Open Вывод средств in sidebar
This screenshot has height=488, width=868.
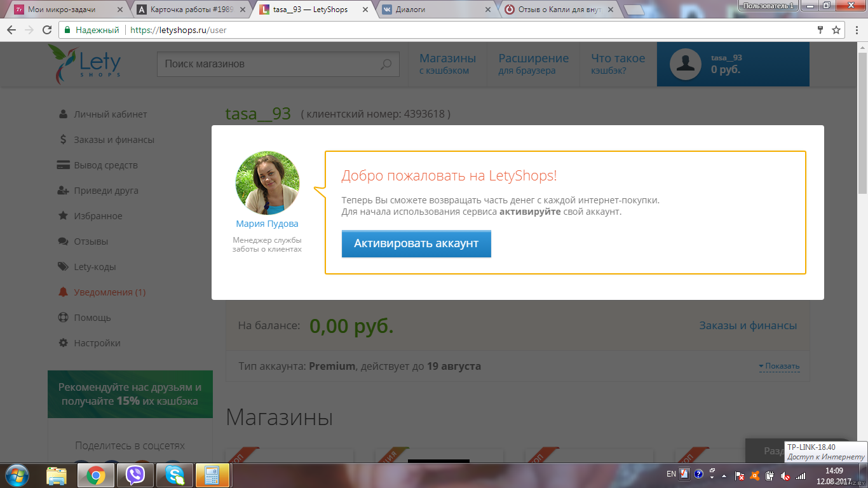click(105, 165)
